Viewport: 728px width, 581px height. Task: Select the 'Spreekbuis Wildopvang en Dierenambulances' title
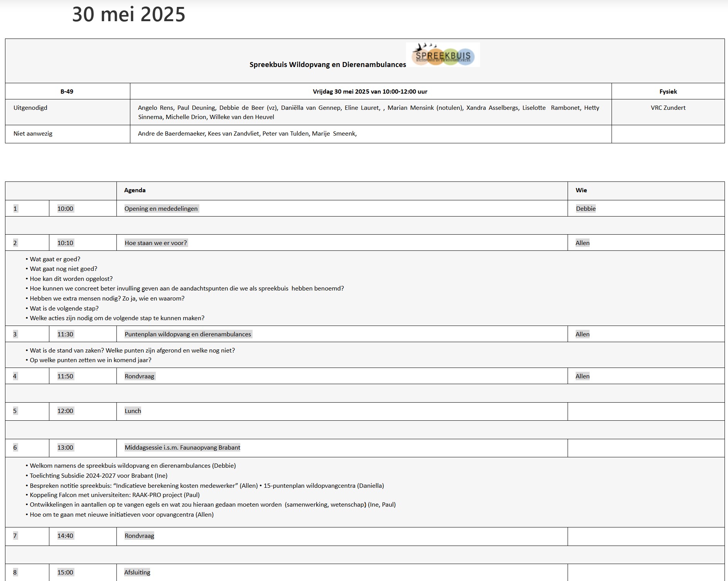click(x=327, y=65)
